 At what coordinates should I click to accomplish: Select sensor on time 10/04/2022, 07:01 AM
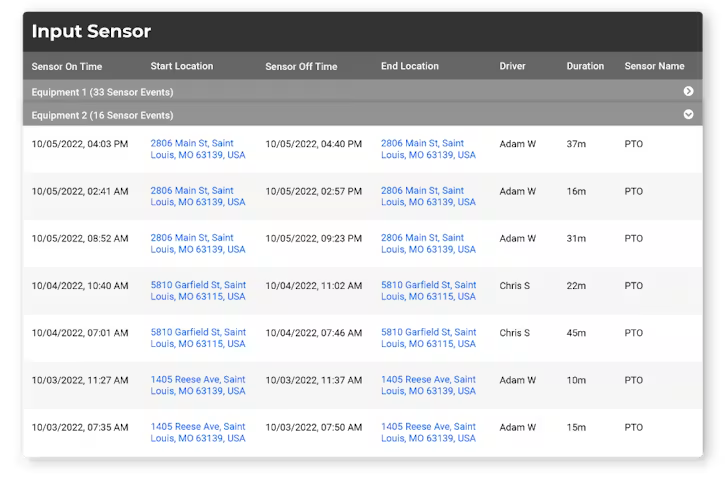[x=80, y=333]
